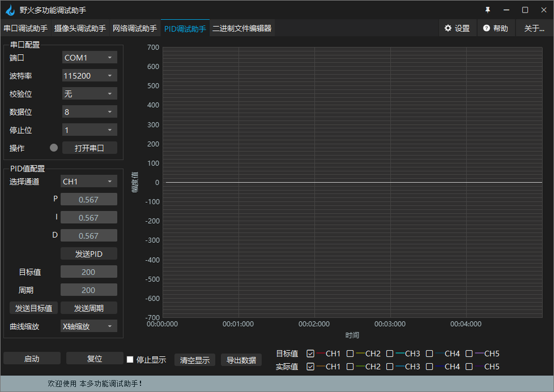Viewport: 554px width, 392px height.
Task: Enable 实际值 CH5 checkbox
Action: click(469, 366)
